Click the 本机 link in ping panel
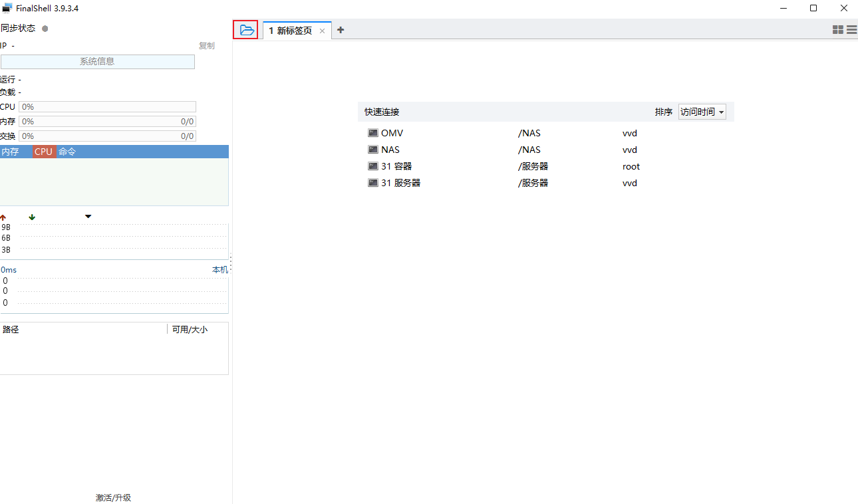This screenshot has width=858, height=504. click(219, 269)
